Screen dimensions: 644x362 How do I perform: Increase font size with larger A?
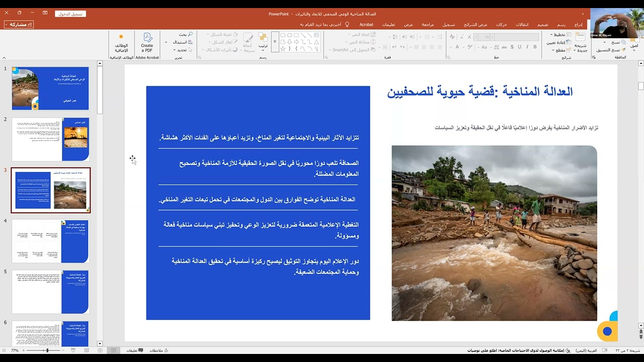pyautogui.click(x=470, y=37)
